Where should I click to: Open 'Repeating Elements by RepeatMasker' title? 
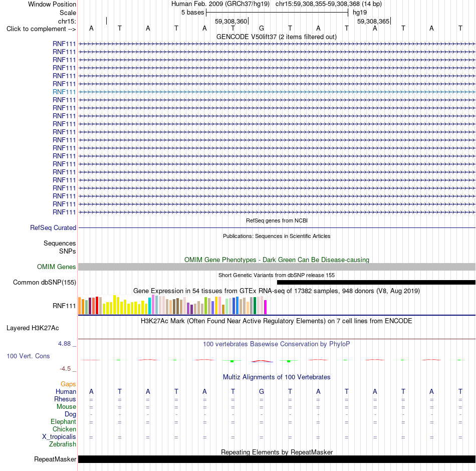(x=277, y=452)
